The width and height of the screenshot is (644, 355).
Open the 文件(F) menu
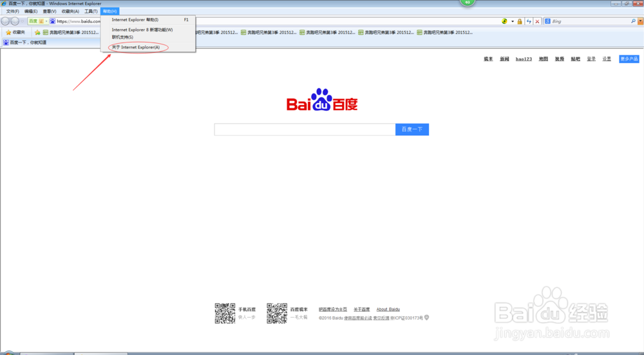click(x=13, y=12)
